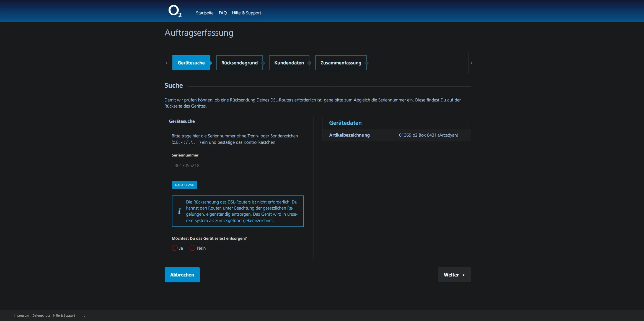Open Startseite in the top navigation

tap(205, 13)
